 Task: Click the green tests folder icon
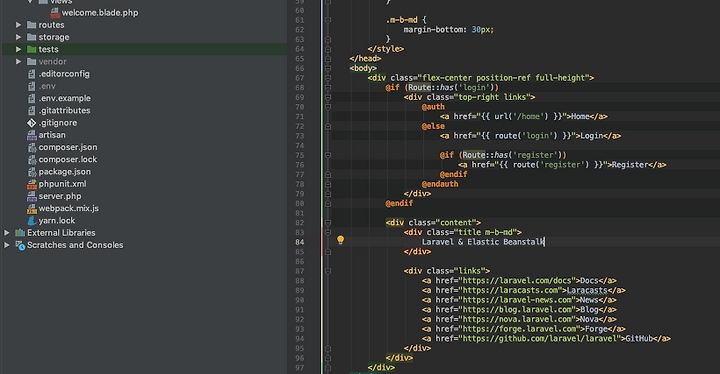click(31, 49)
